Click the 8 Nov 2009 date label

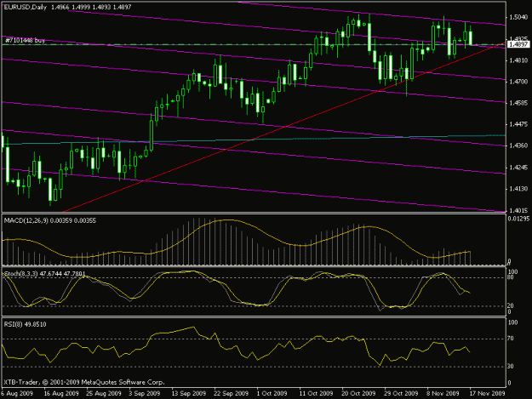[x=443, y=393]
